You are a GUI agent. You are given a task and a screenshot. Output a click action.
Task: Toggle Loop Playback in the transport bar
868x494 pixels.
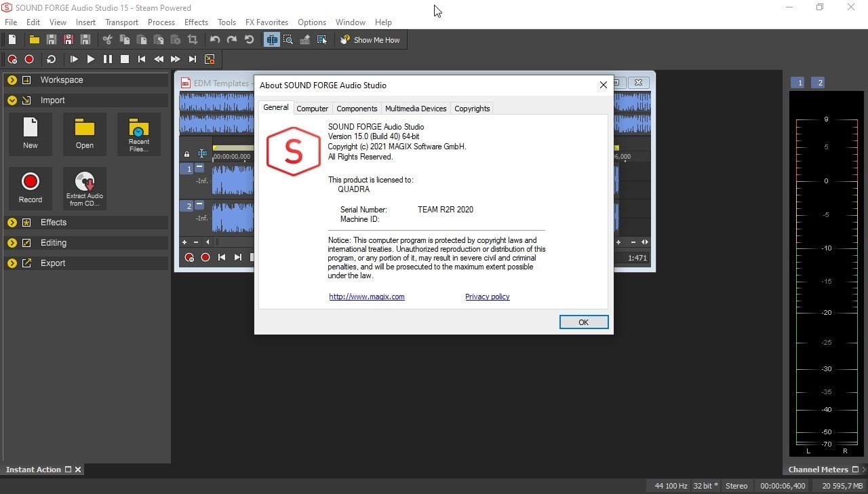coord(51,59)
